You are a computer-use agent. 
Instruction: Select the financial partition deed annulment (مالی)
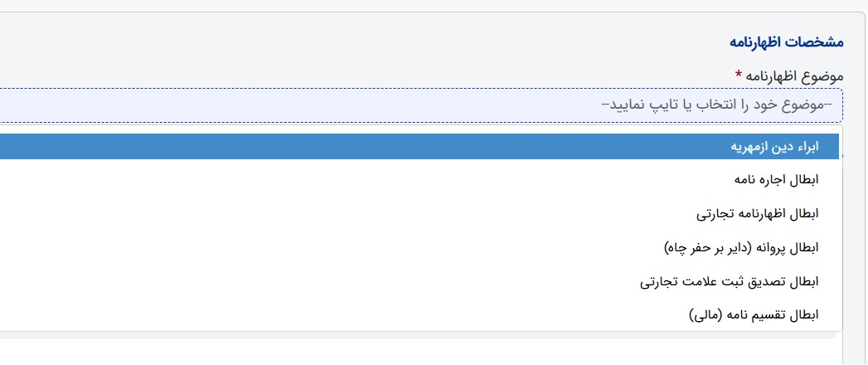pos(754,315)
